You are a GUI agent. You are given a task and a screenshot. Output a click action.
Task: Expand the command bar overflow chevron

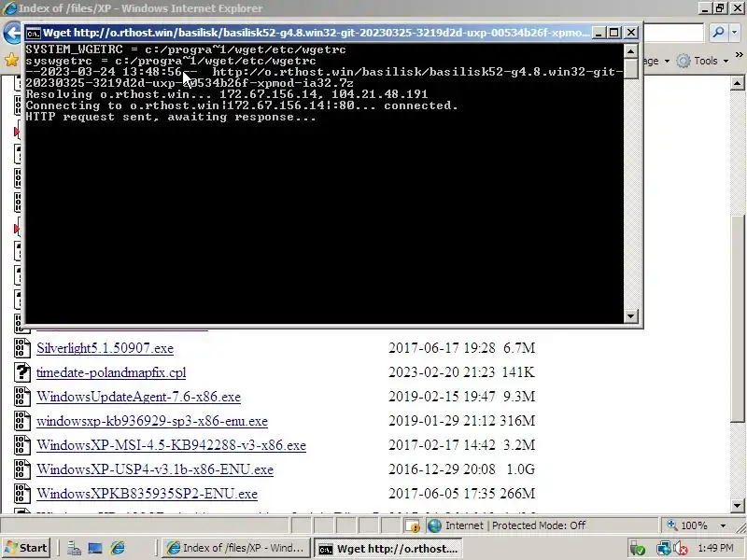(x=740, y=55)
